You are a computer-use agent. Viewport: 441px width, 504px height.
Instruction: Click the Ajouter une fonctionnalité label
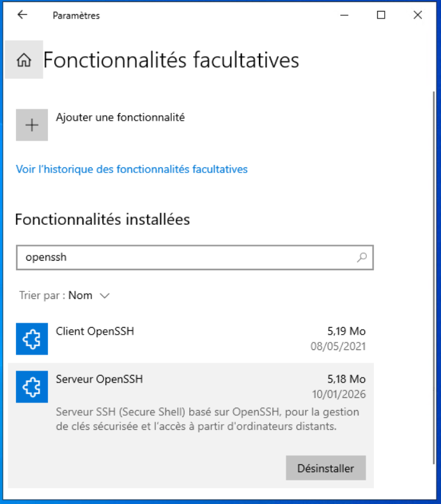click(120, 118)
